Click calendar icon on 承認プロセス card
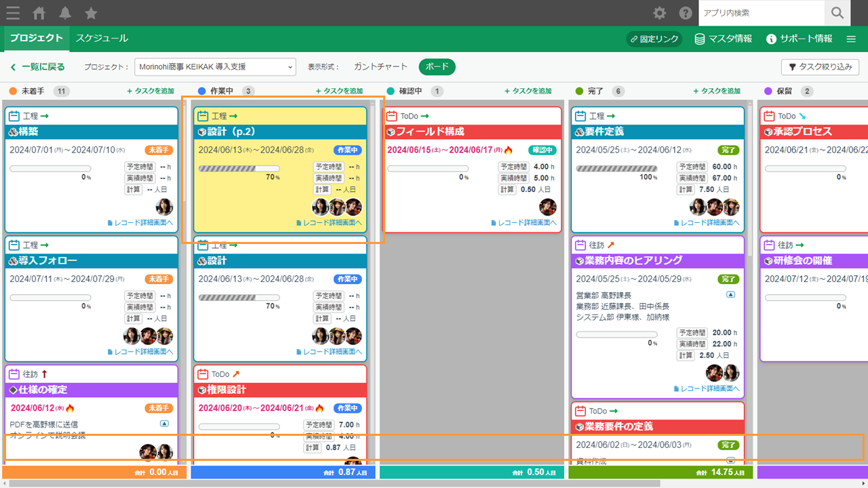Screen dimensions: 868x488 [769, 116]
